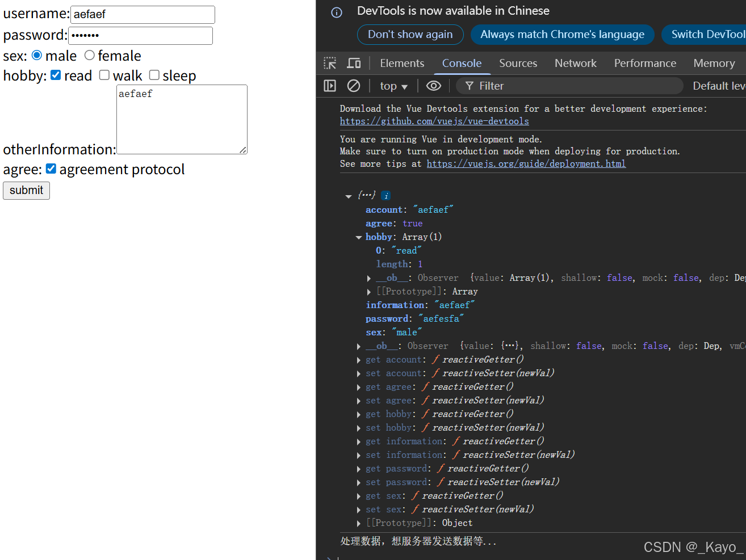Expand get sex reactiveGetter

click(359, 496)
